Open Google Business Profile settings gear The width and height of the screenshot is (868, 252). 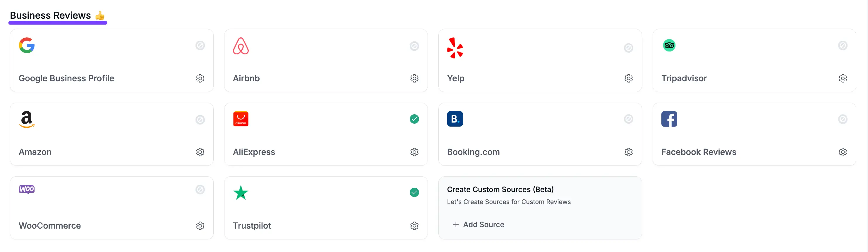point(200,78)
